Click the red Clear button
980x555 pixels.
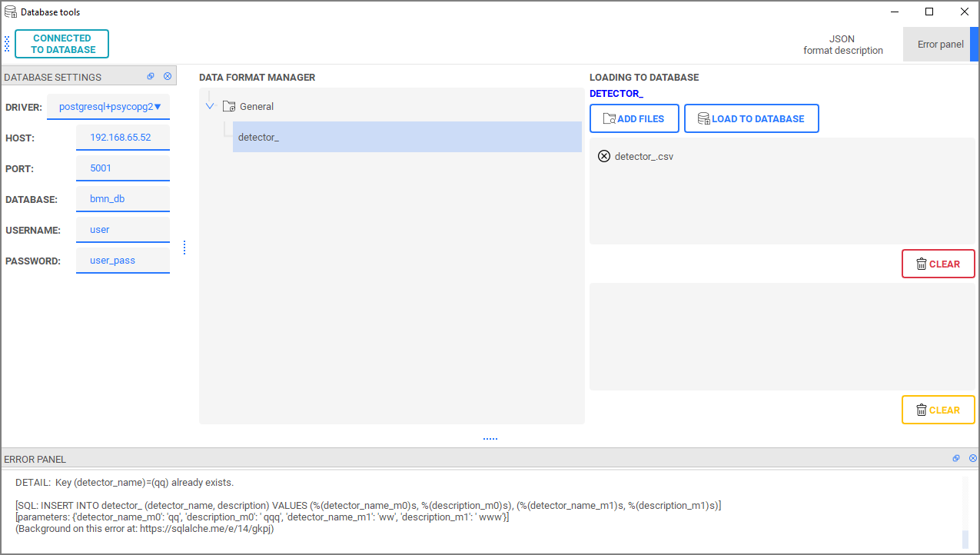[x=938, y=264]
